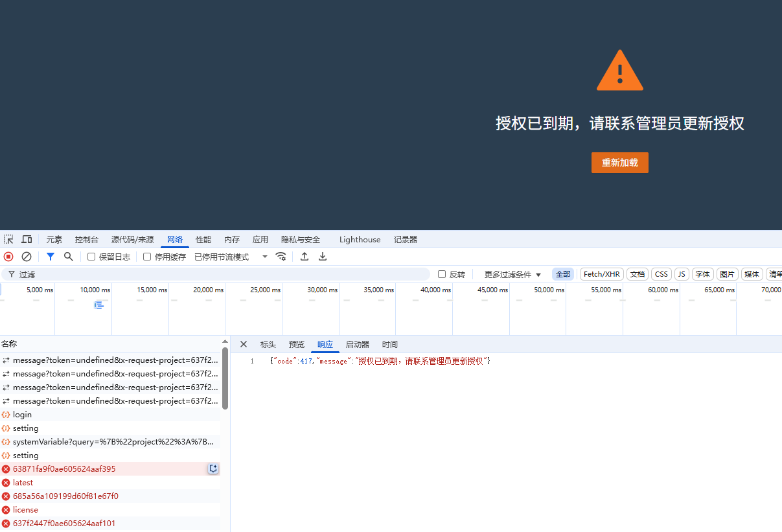Click the response JSON line with code 417
Image resolution: width=782 pixels, height=532 pixels.
(380, 361)
